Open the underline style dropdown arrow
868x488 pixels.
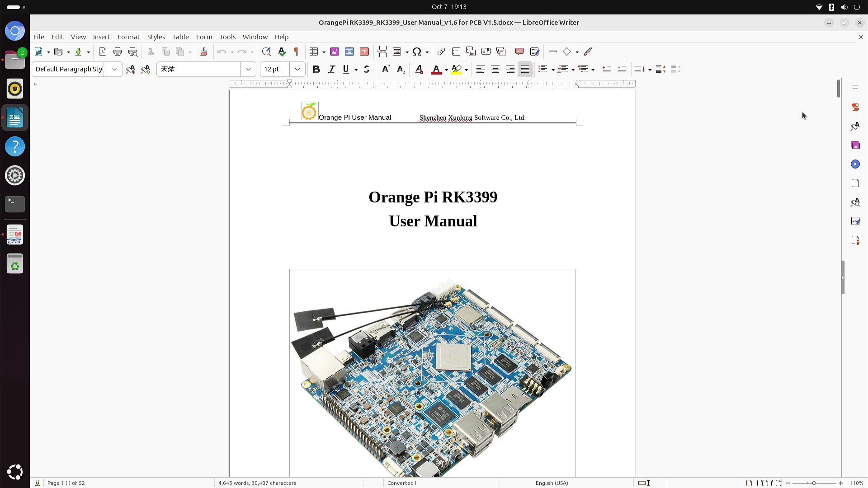tap(356, 70)
